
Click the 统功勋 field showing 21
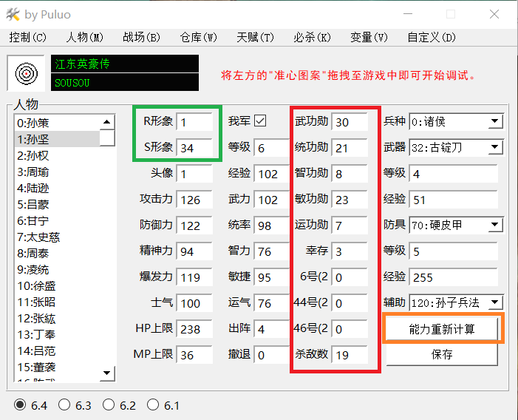(350, 148)
